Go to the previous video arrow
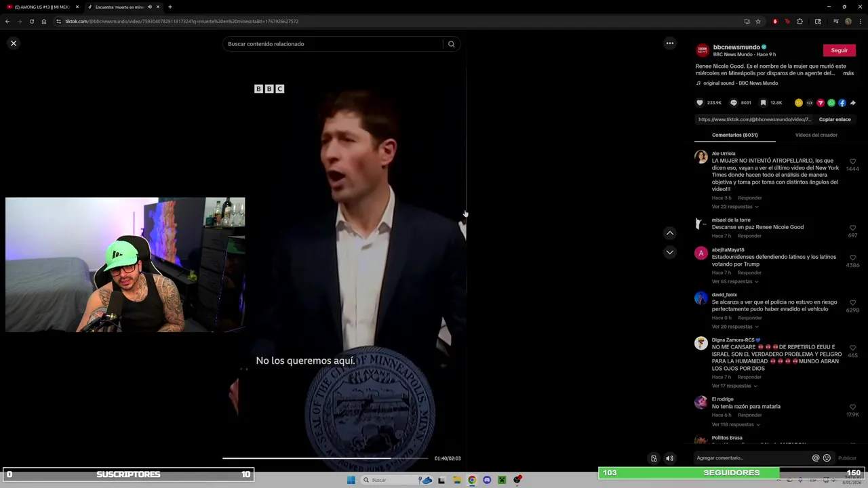 coord(670,233)
